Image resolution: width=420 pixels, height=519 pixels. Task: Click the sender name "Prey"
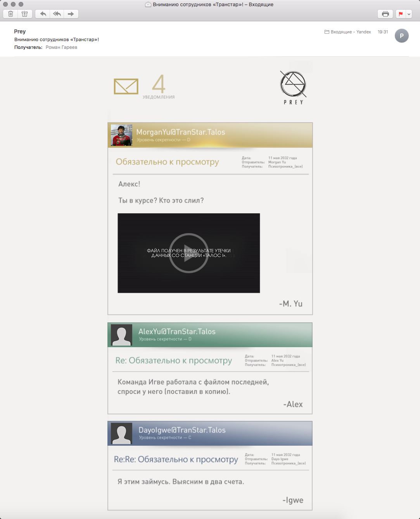(20, 31)
